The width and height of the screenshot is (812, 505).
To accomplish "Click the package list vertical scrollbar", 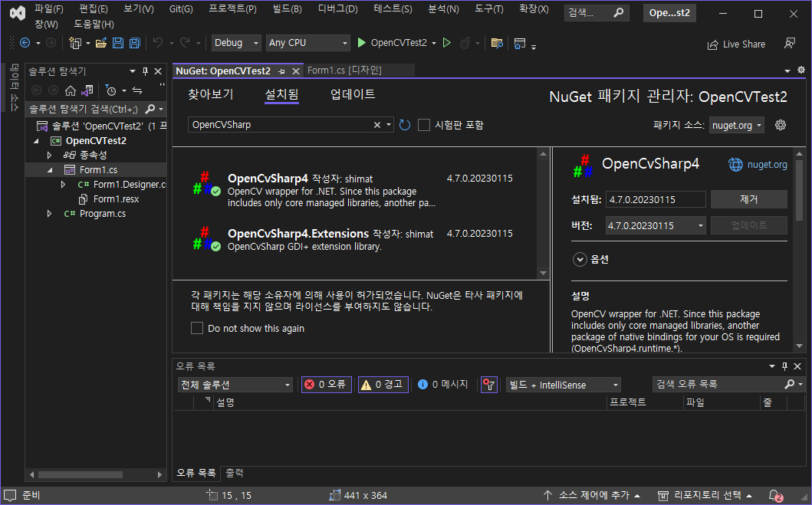I will tap(543, 213).
